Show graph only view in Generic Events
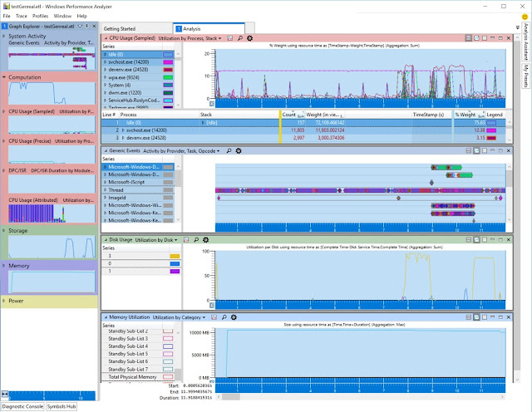Screen dimensions: 532x412 [476, 150]
